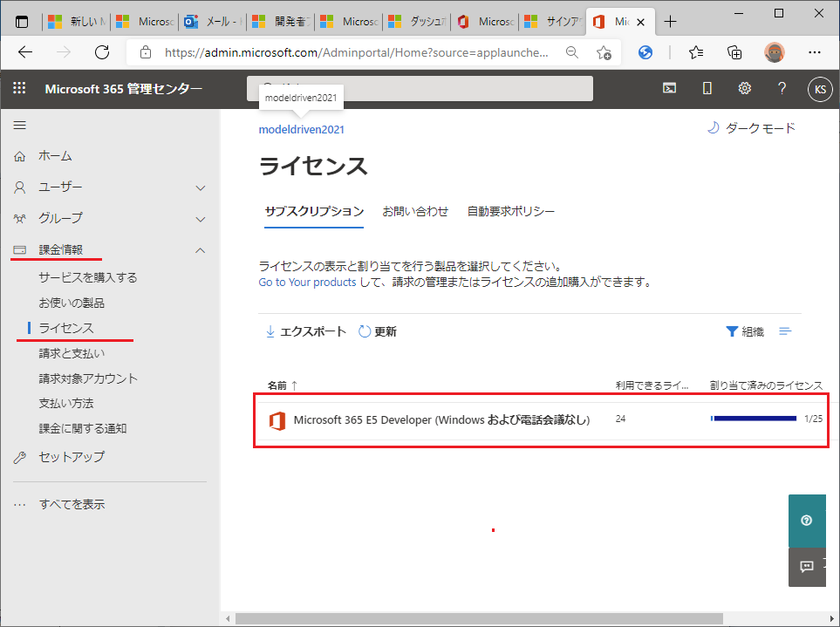
Task: Switch to the お問い合わせ tab
Action: point(415,211)
